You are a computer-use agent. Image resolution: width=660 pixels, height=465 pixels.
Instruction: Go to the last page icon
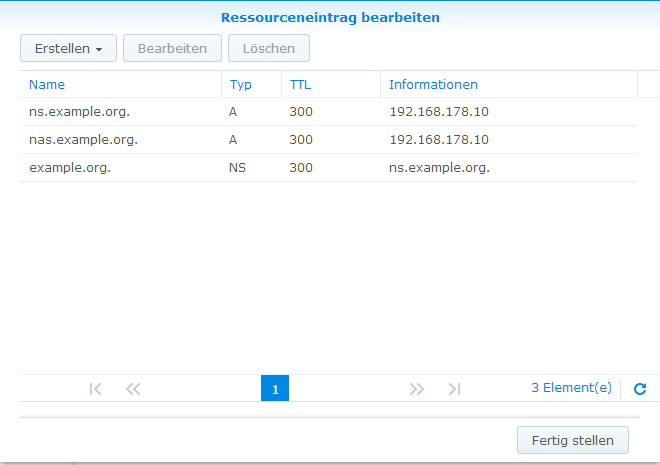(455, 388)
